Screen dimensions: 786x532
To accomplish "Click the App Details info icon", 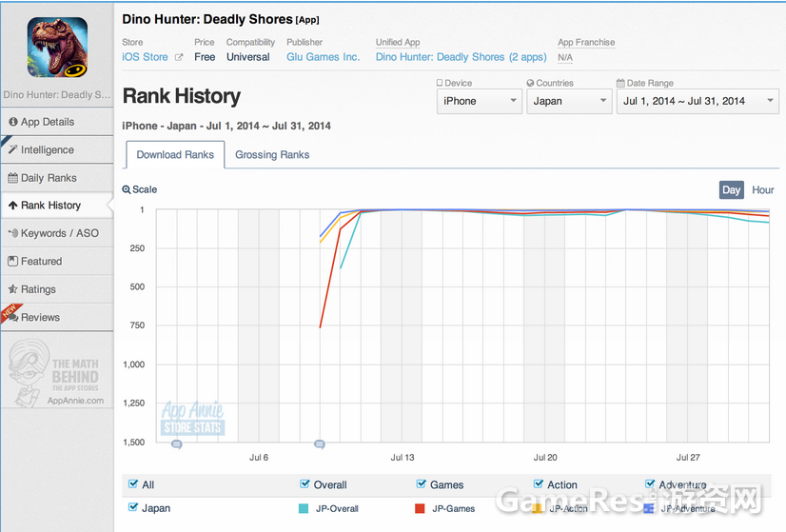I will (13, 122).
